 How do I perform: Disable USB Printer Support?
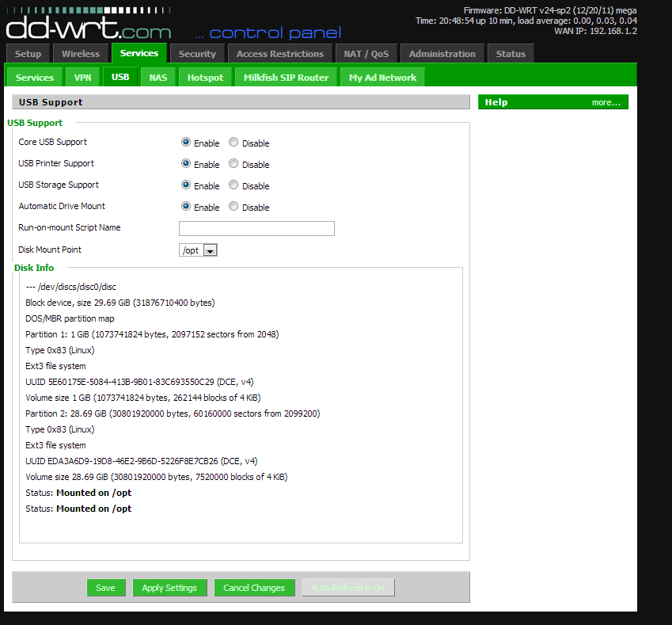click(x=233, y=163)
